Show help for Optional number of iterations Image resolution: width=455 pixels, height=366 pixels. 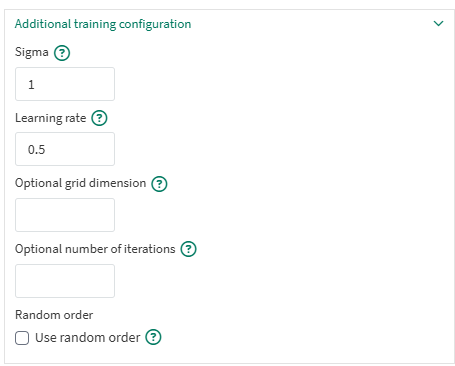pyautogui.click(x=189, y=249)
